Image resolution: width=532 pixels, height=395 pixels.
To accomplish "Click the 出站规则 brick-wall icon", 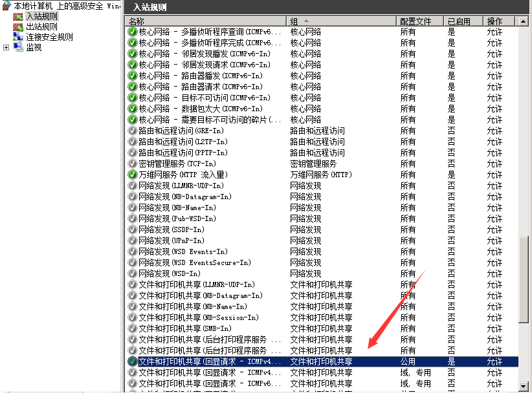I will click(17, 27).
